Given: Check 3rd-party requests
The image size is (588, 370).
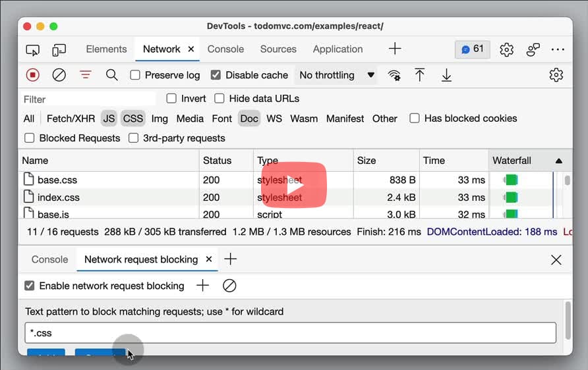Looking at the screenshot, I should [133, 138].
